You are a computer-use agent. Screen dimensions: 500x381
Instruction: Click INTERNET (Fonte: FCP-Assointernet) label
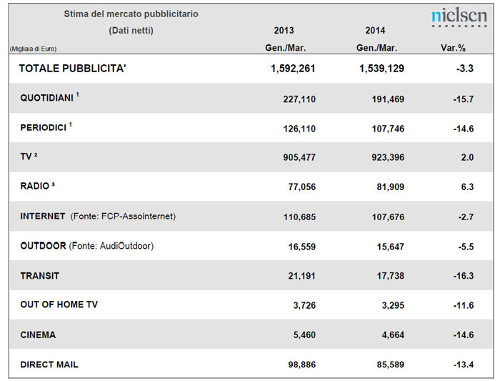pos(98,216)
